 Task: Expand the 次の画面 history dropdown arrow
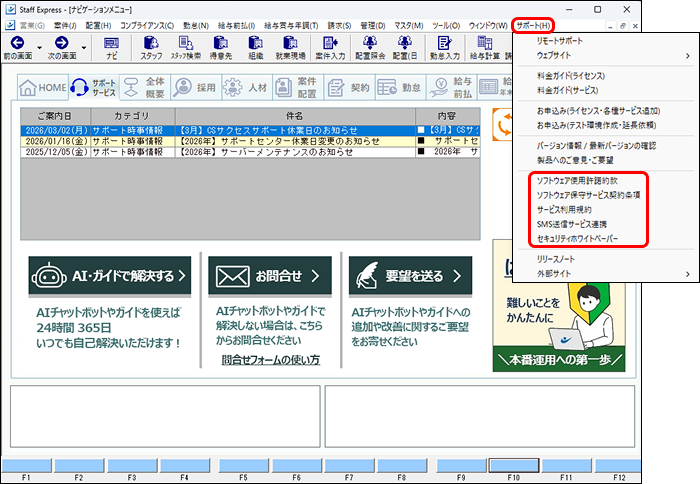tap(83, 47)
